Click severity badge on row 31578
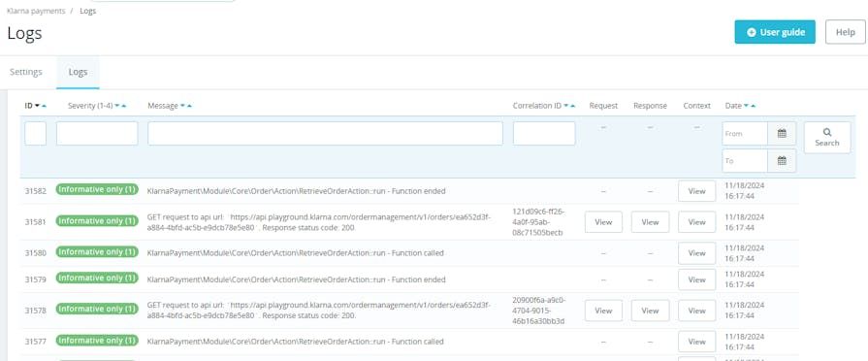This screenshot has height=361, width=868. (x=97, y=309)
